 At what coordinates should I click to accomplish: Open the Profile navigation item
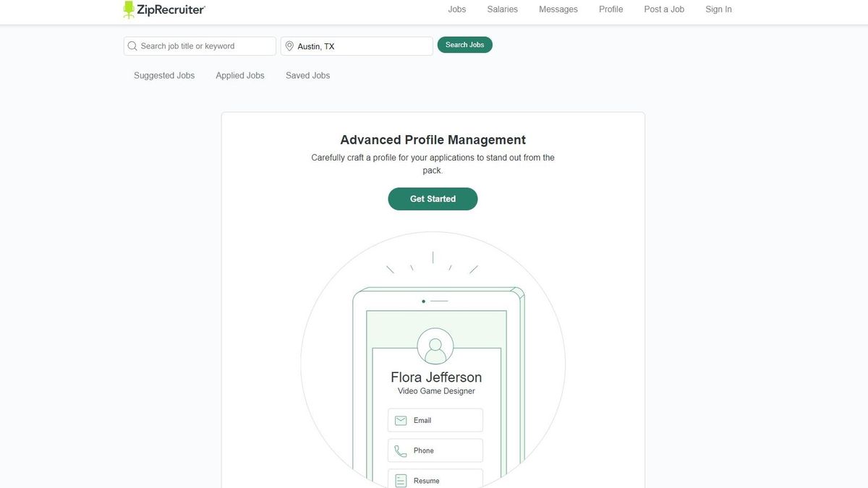point(610,9)
